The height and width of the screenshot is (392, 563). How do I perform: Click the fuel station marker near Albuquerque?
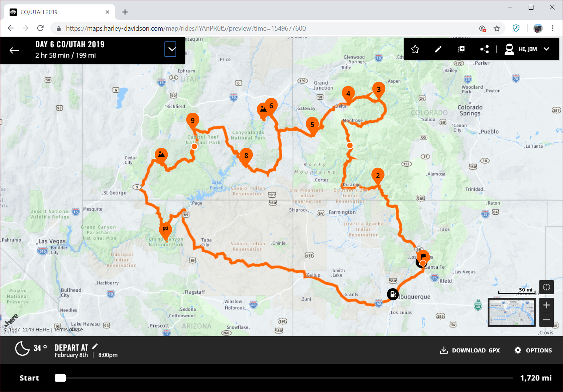click(x=393, y=294)
